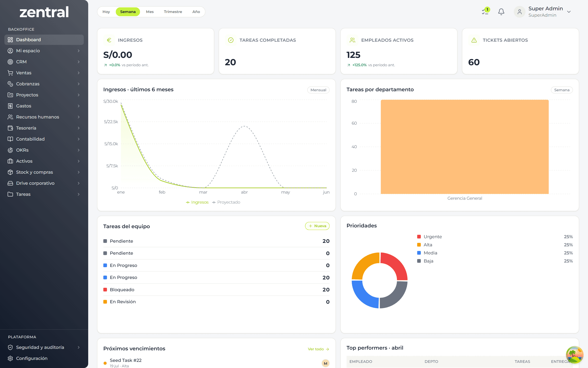Expand the Contabilidad submenu chevron
Viewport: 588px width, 368px height.
click(79, 139)
